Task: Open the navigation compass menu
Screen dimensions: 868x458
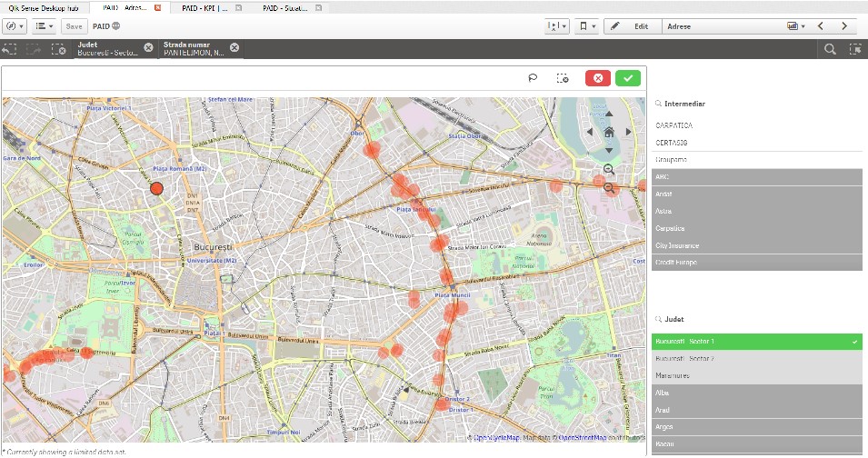Action: (15, 26)
